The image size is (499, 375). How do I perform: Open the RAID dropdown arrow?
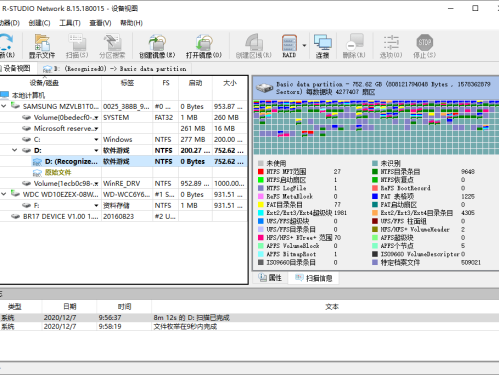coord(304,46)
